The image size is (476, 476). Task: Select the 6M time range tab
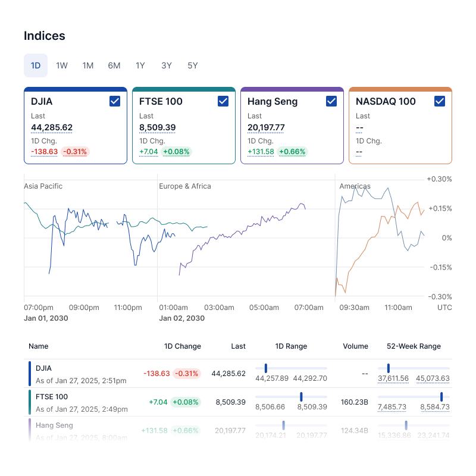click(x=114, y=65)
